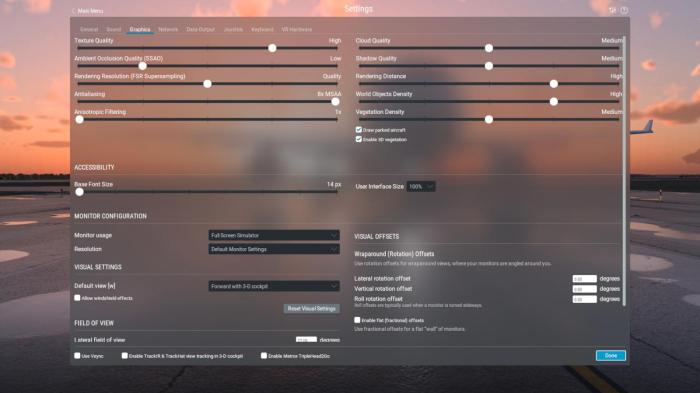Click the VISUAL SETTINGS heading
The image size is (700, 393).
tap(98, 267)
